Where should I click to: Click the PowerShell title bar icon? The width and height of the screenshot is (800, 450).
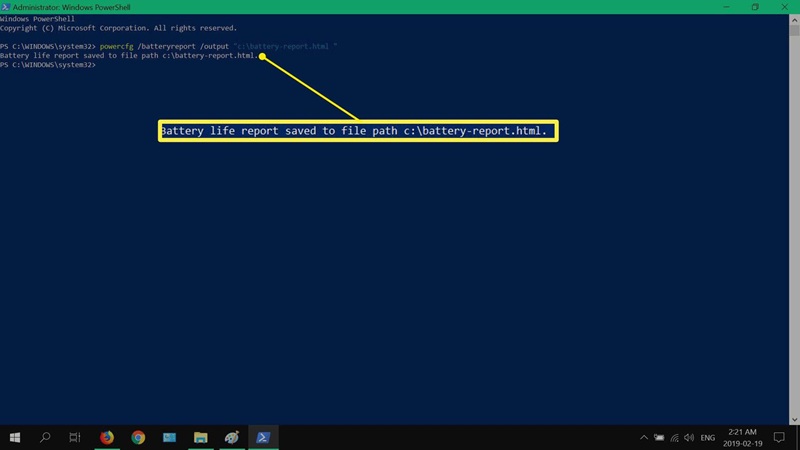6,7
